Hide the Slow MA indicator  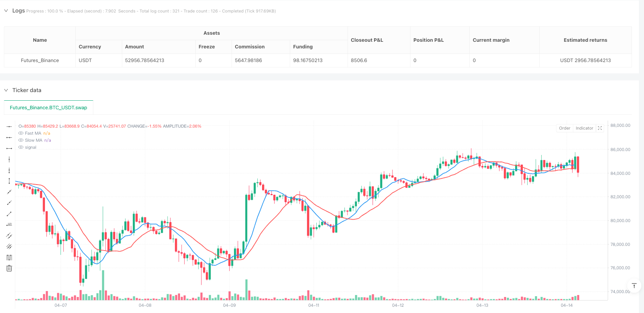(x=21, y=140)
